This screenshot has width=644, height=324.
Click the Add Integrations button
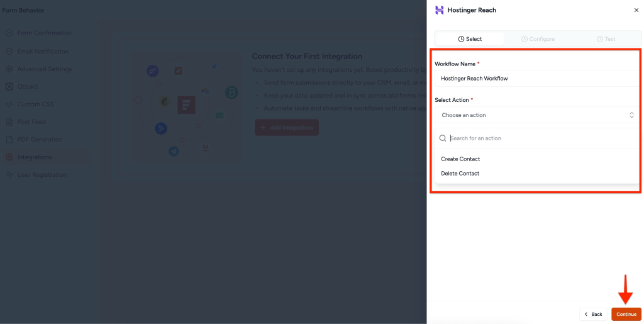tap(287, 128)
